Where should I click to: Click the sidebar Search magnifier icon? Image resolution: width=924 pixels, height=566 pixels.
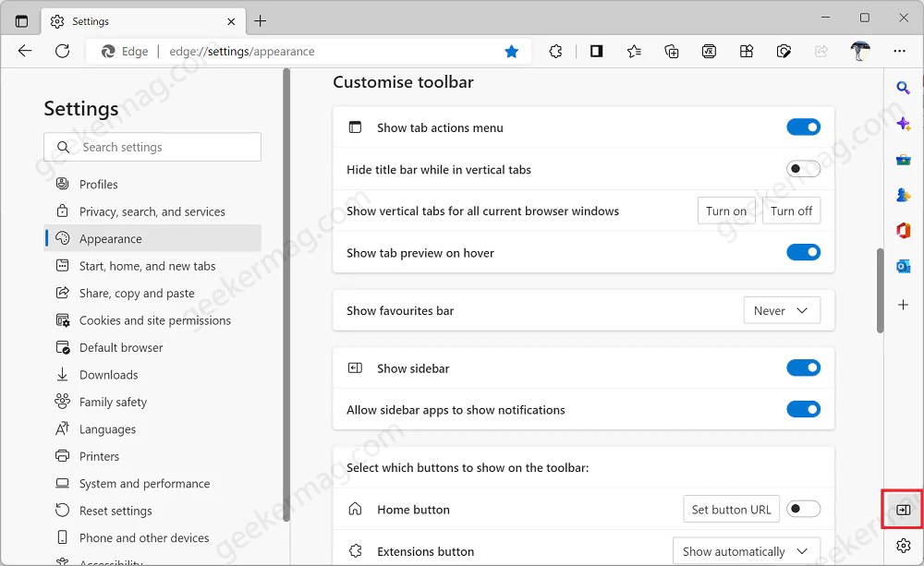904,88
